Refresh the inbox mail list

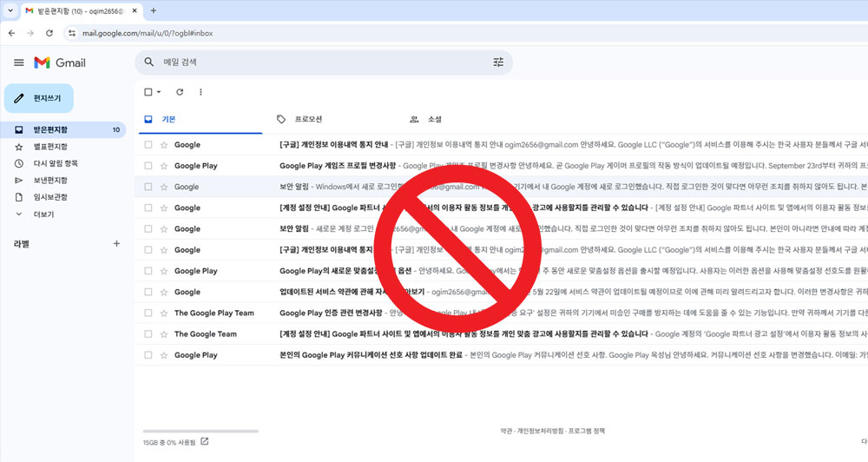coord(180,92)
